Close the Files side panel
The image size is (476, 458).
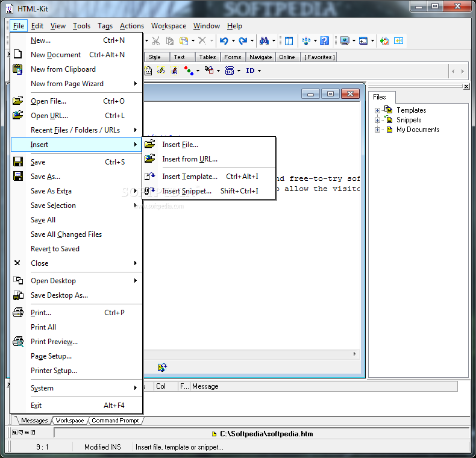click(466, 87)
